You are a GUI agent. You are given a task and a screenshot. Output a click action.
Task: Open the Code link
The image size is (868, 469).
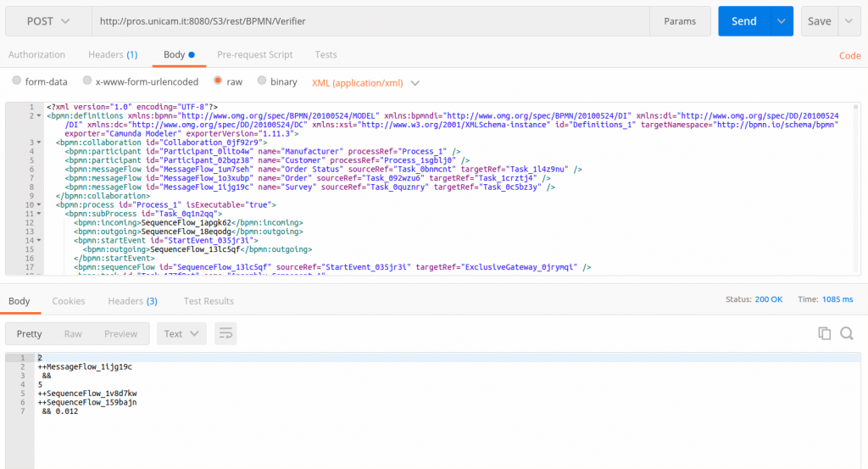(849, 55)
